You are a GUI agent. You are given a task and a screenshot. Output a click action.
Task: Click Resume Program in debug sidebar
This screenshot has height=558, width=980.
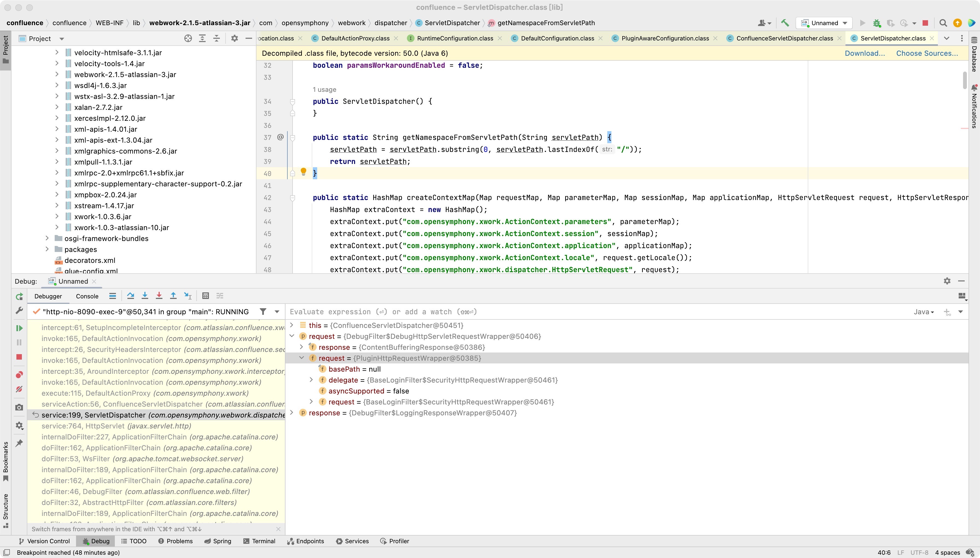click(19, 328)
